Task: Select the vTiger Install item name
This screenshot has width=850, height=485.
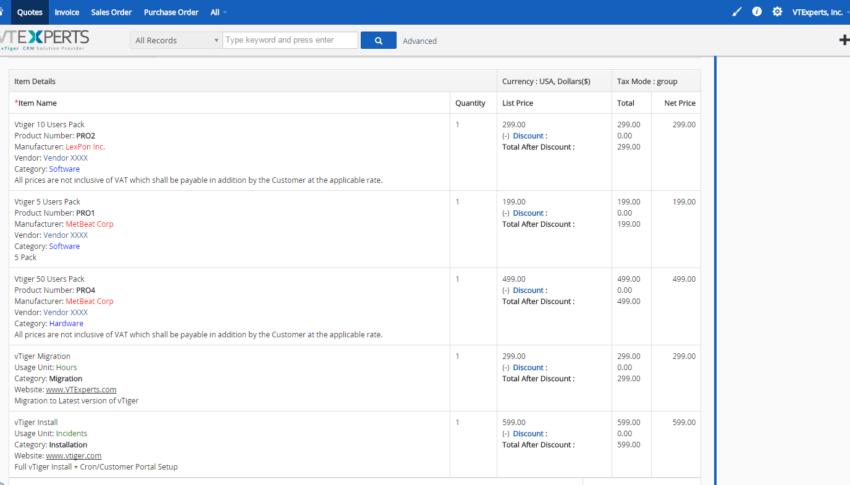Action: tap(36, 422)
